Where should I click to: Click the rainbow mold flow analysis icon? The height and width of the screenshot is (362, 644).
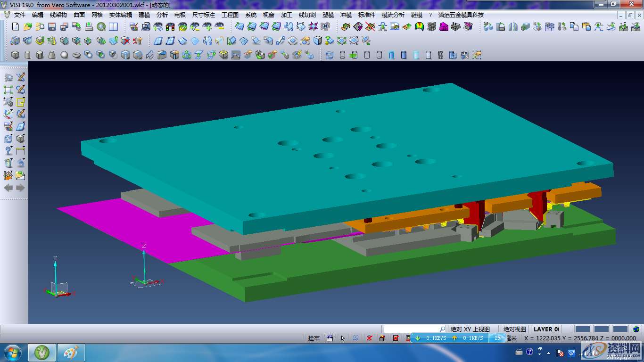419,27
